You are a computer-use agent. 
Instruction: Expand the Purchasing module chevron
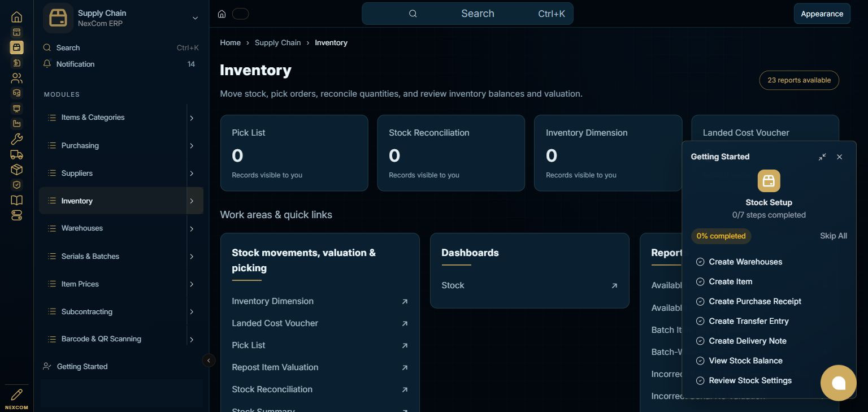coord(192,146)
